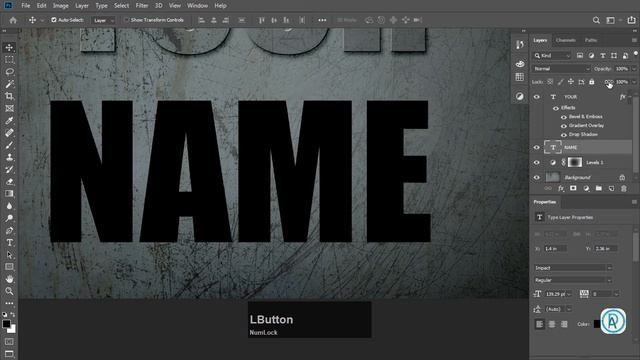Add a layer mask
Image resolution: width=640 pixels, height=360 pixels.
point(573,188)
